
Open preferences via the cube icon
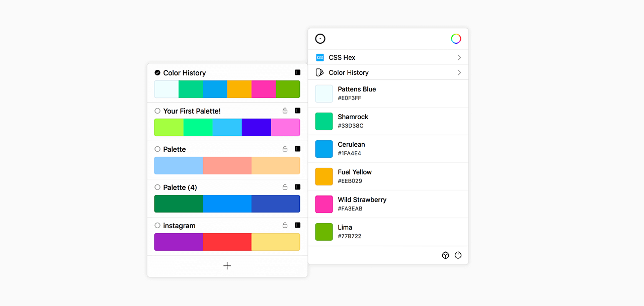click(445, 255)
